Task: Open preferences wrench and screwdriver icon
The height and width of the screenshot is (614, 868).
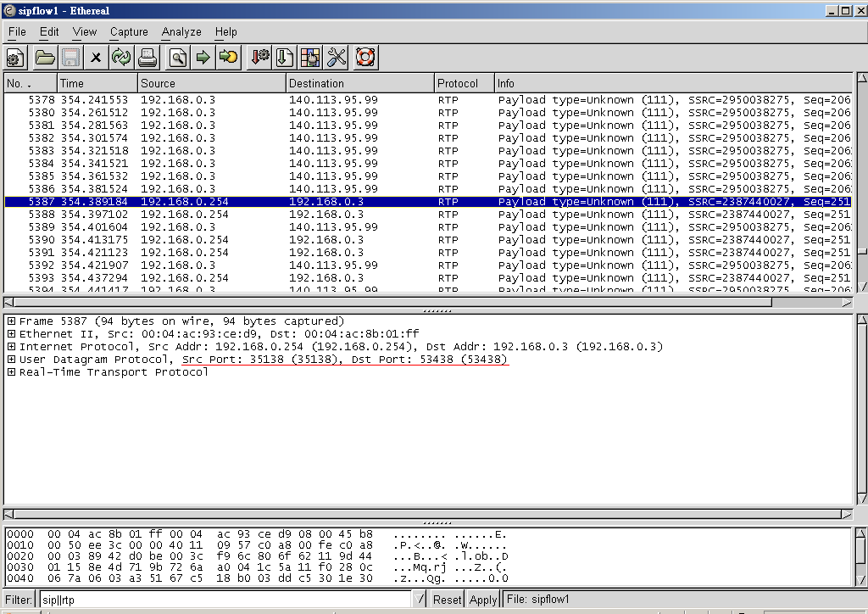Action: 337,58
